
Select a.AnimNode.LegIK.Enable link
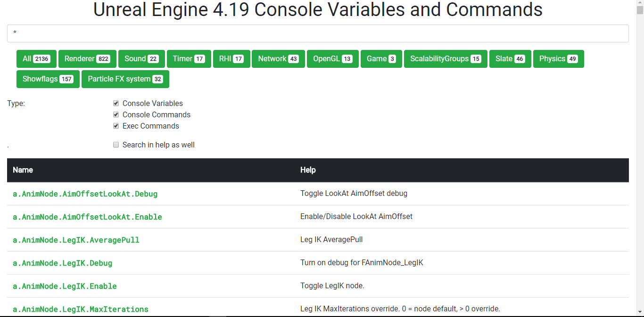(65, 286)
